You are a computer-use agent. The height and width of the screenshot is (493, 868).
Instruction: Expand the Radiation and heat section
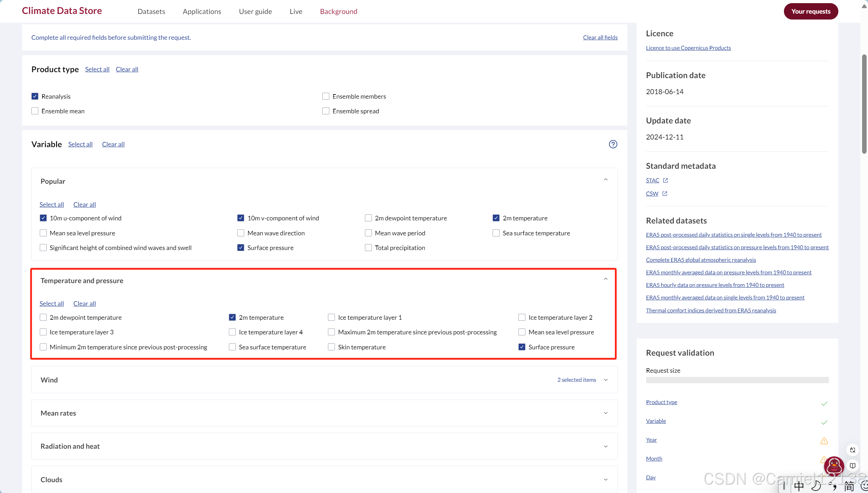606,446
